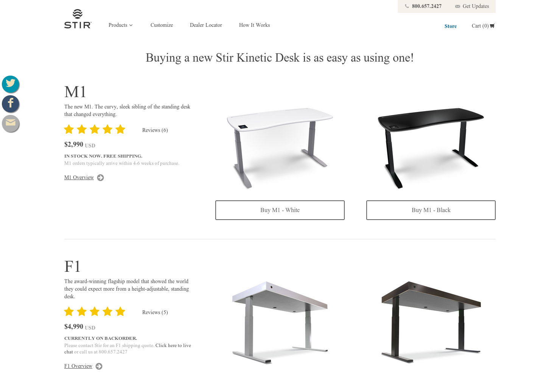Viewport: 560px width, 392px height.
Task: Click Buy M1 - Black
Action: (431, 210)
